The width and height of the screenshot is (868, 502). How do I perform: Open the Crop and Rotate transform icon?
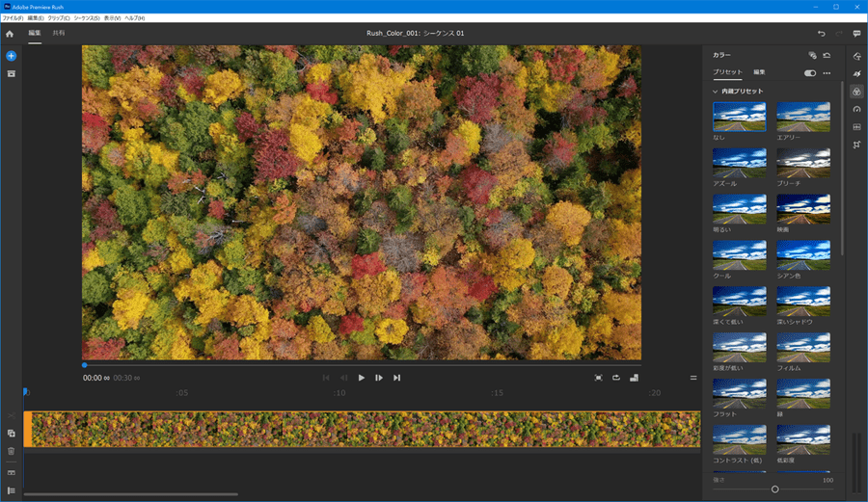[x=856, y=145]
